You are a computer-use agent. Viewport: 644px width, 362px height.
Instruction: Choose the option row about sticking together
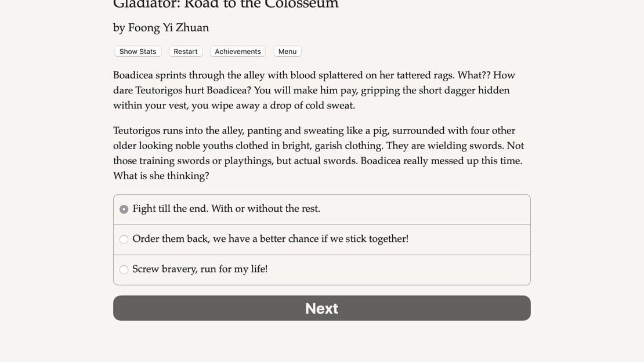pos(321,240)
